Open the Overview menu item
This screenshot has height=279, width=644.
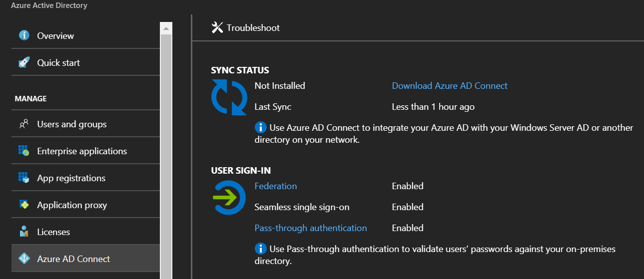[85, 35]
